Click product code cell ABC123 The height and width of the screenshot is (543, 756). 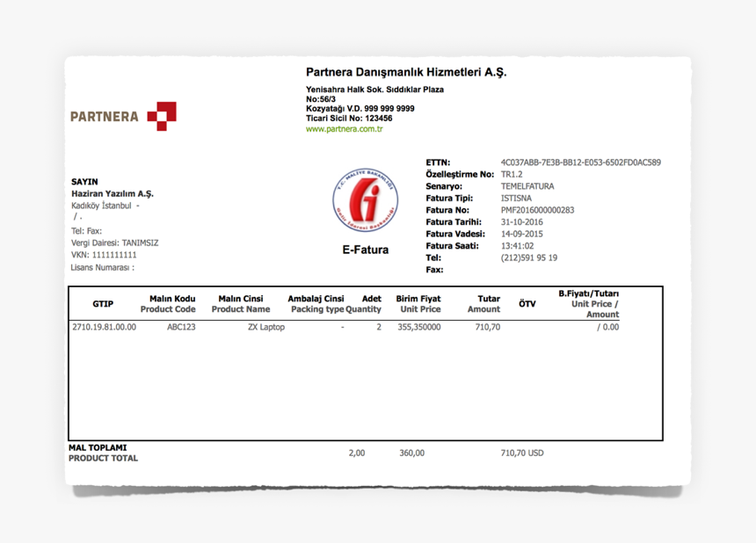(x=181, y=327)
